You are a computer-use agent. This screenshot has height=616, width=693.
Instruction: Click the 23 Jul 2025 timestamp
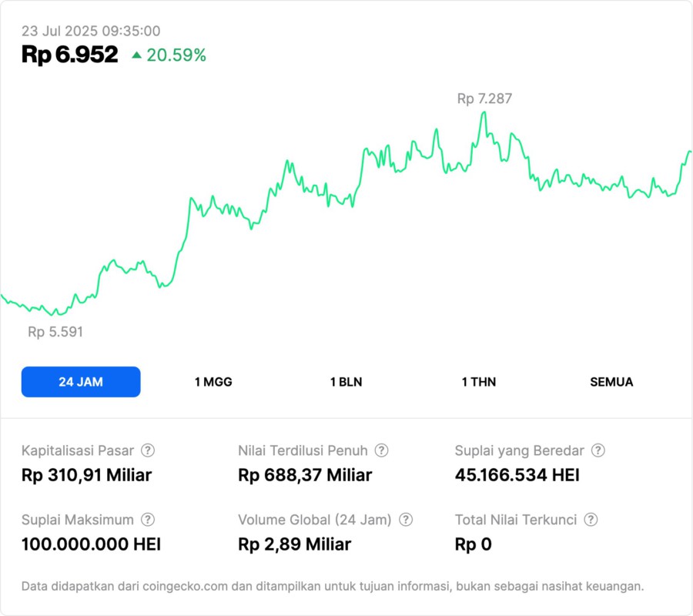91,31
